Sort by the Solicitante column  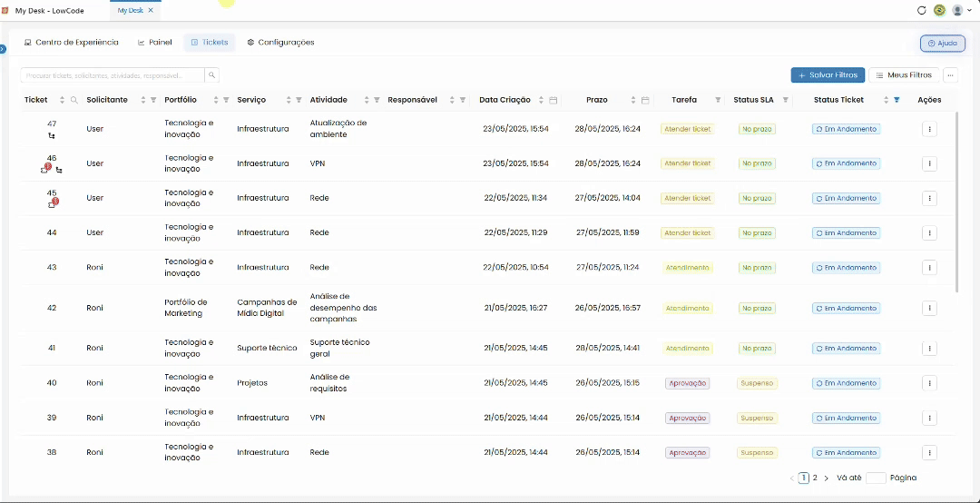coord(143,100)
